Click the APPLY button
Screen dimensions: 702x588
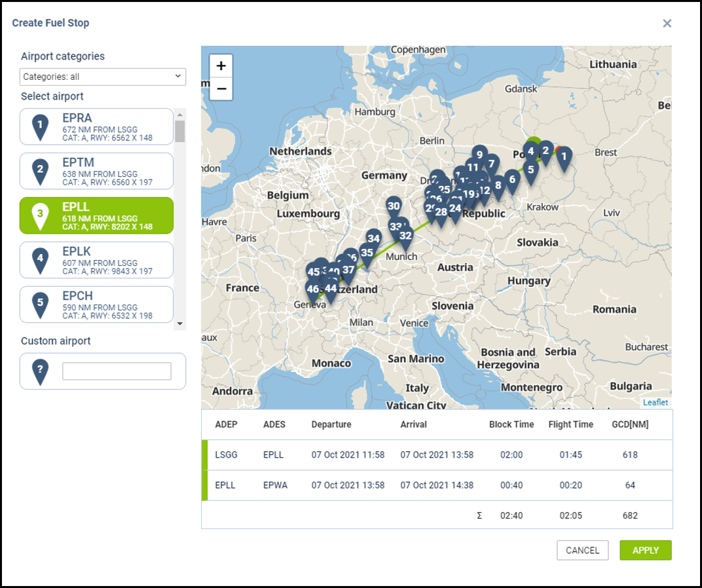[646, 551]
